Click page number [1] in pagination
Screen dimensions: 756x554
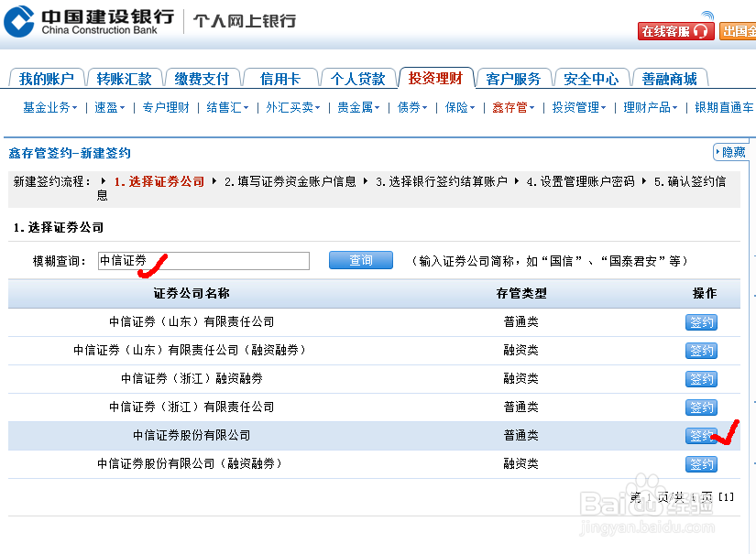point(726,497)
